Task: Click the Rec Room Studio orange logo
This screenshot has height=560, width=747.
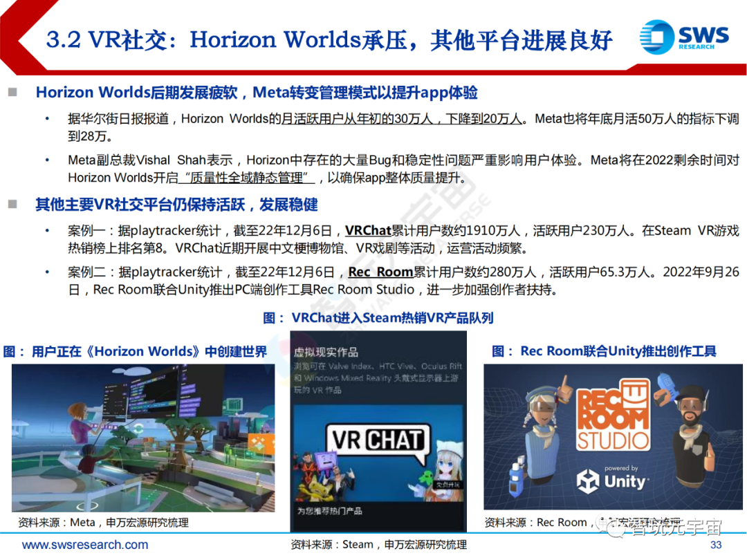Action: (x=613, y=415)
